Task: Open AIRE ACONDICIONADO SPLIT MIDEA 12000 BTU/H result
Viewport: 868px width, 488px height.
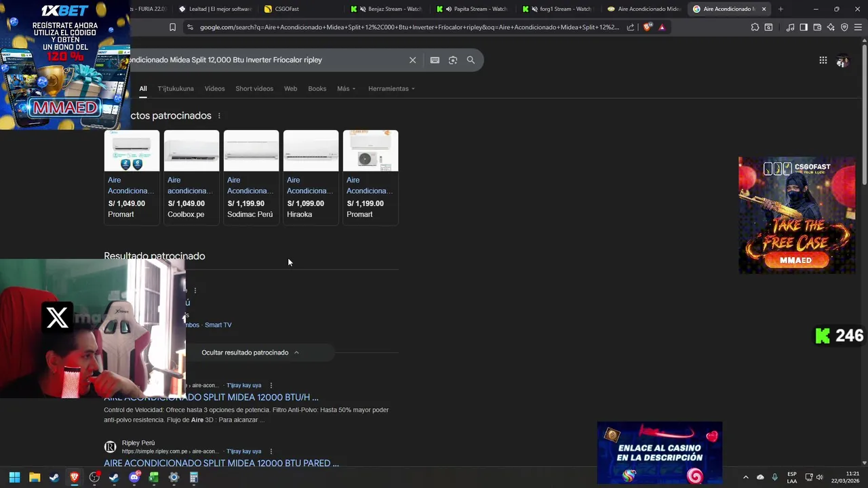Action: 211,397
